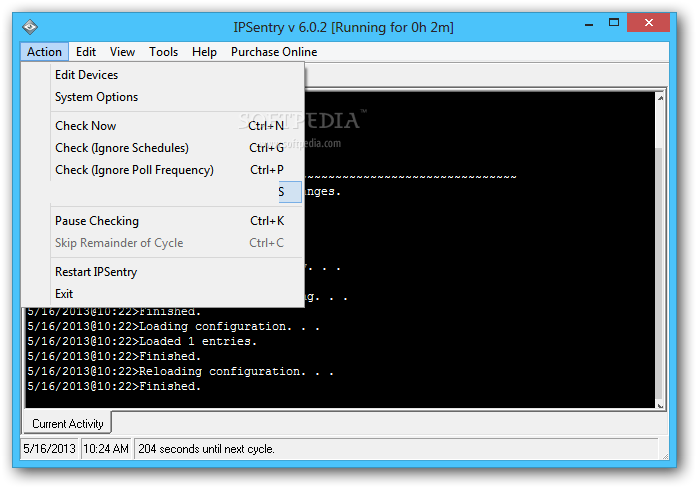Switch to the Current Activity tab
697x488 pixels.
[x=67, y=424]
